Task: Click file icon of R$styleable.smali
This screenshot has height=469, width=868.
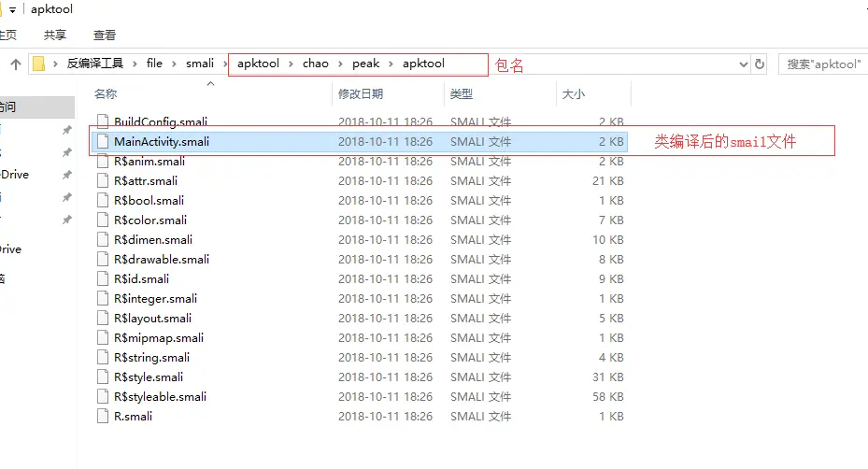Action: pyautogui.click(x=103, y=397)
